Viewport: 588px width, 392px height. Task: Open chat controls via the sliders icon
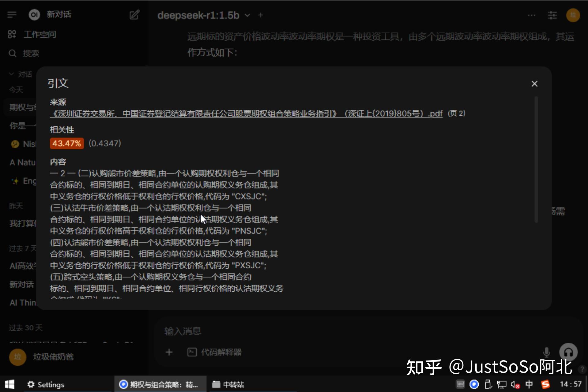pos(552,15)
